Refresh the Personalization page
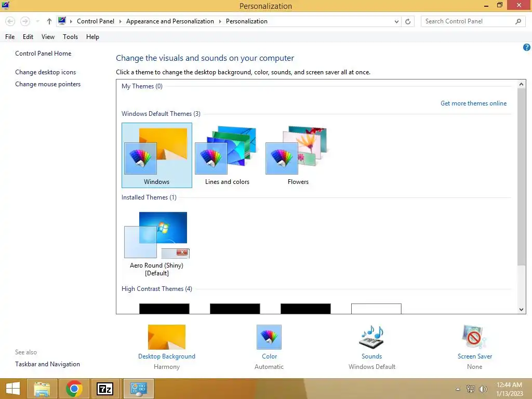Image resolution: width=532 pixels, height=399 pixels. (408, 21)
